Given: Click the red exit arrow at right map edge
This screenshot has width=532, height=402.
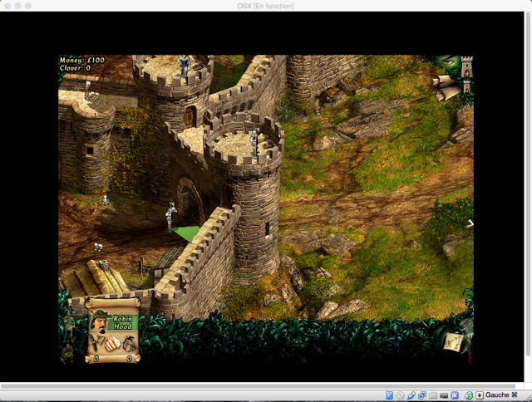Looking at the screenshot, I should click(x=469, y=223).
